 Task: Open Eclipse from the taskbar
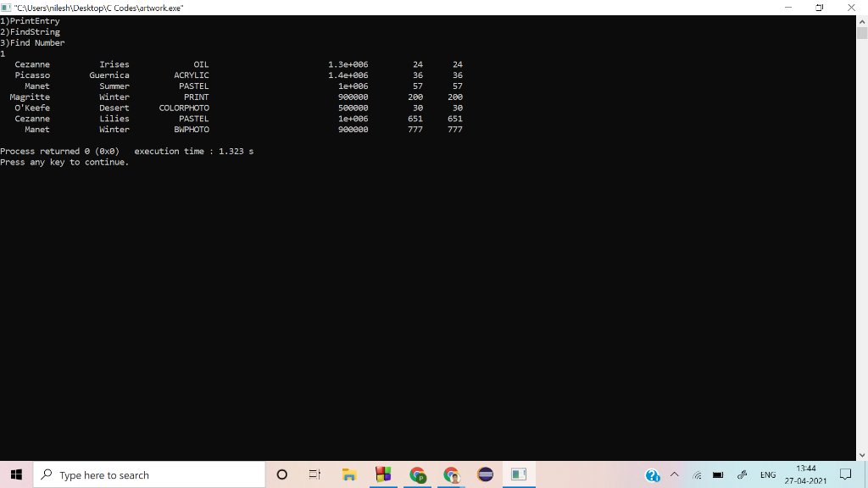pos(485,474)
